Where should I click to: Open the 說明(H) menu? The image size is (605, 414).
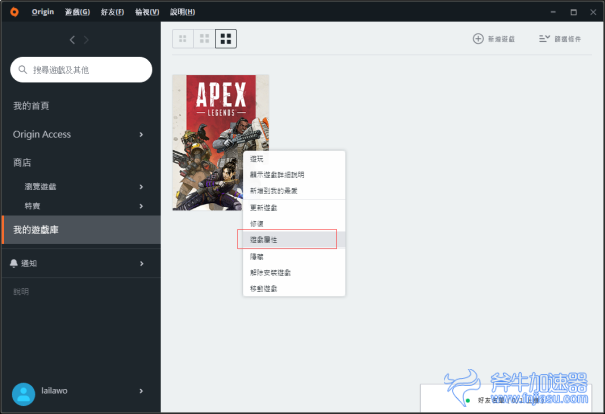click(183, 12)
